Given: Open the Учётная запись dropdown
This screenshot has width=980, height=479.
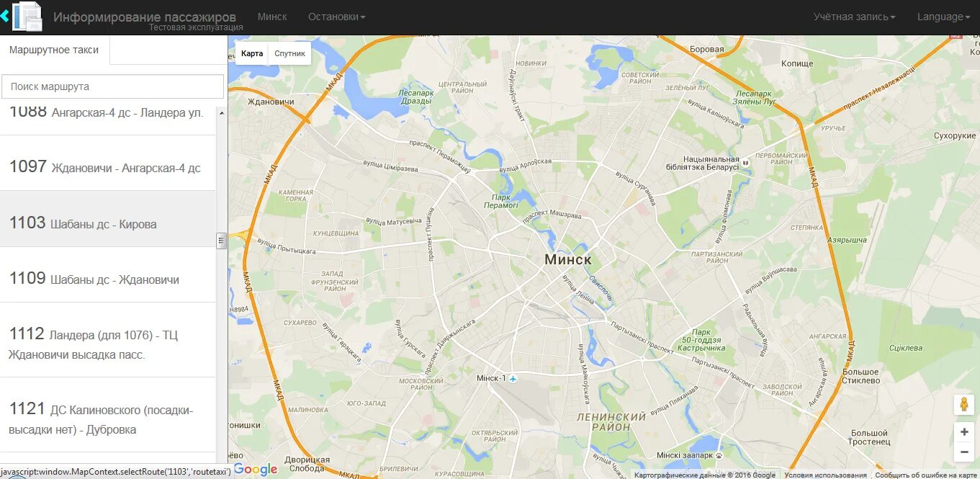Looking at the screenshot, I should pos(855,17).
